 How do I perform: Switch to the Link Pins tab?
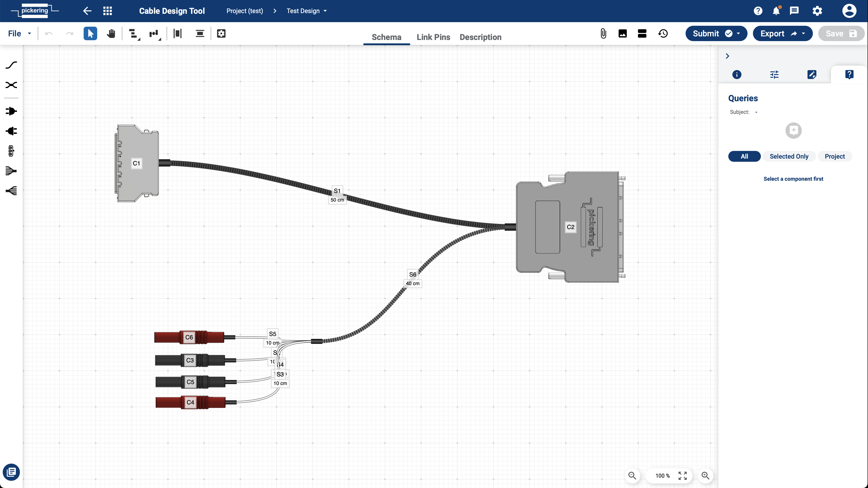tap(433, 37)
